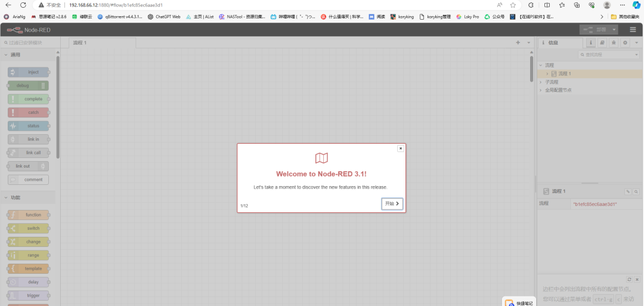Click the palette vertical scrollbar
Image resolution: width=644 pixels, height=306 pixels.
click(58, 107)
